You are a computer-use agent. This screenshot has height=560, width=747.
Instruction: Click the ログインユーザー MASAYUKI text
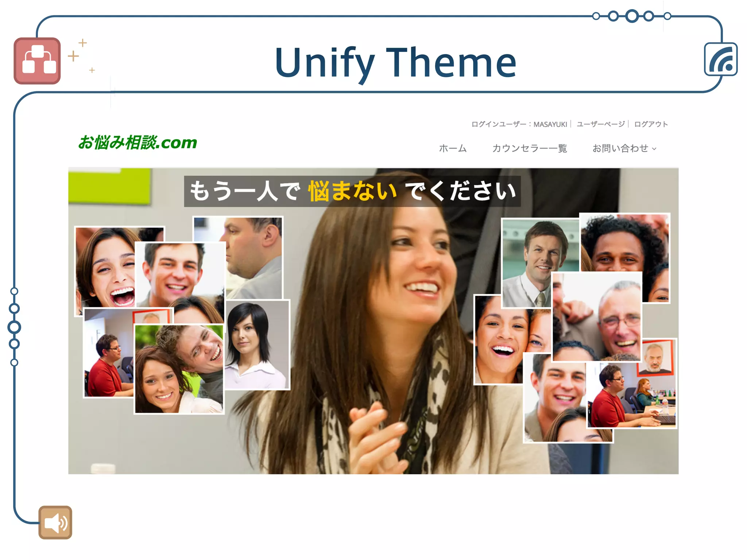519,124
